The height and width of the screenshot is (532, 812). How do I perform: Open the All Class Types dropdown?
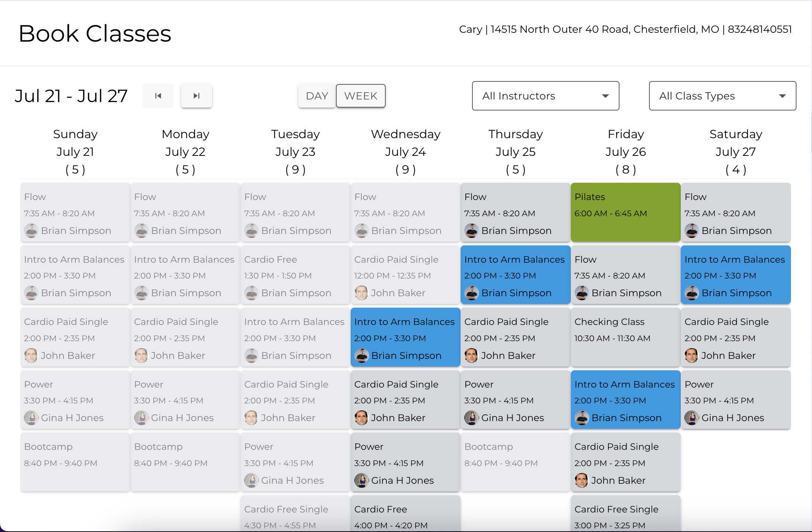pyautogui.click(x=722, y=96)
